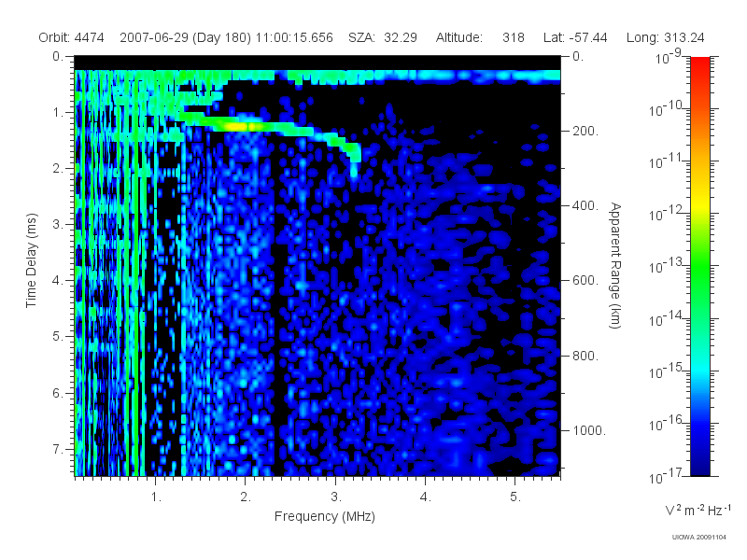Click the '200.' apparent range tick label
Viewport: 747px width, 560px height.
[x=585, y=131]
